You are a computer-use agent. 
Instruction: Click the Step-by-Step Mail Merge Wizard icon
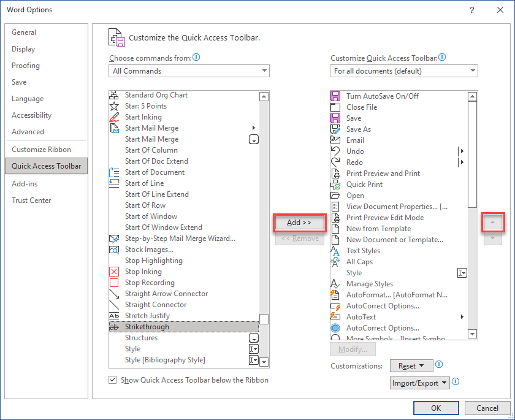(114, 239)
